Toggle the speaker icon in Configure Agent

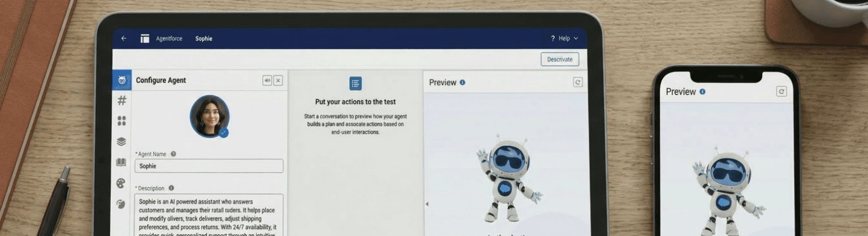[267, 80]
